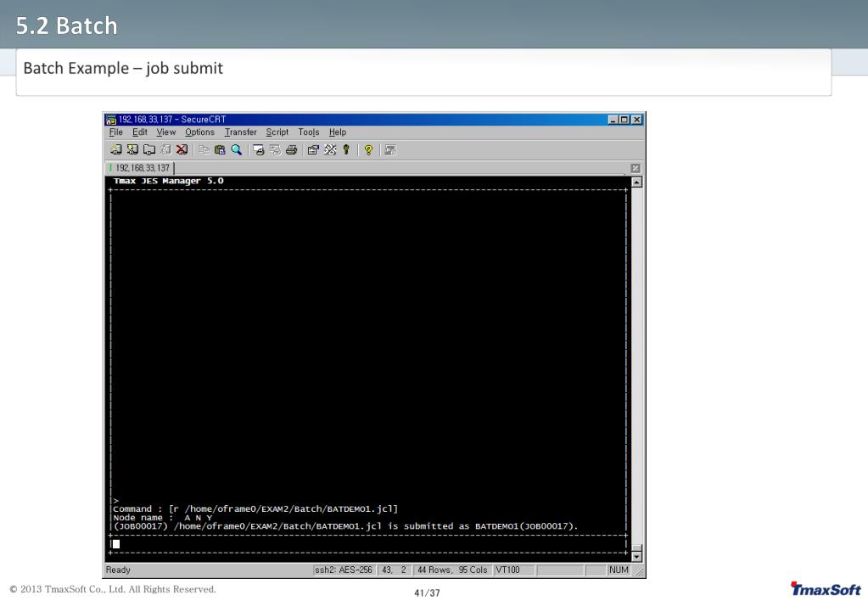Click the terminal scrollbar up arrow
This screenshot has width=868, height=601.
pyautogui.click(x=636, y=183)
